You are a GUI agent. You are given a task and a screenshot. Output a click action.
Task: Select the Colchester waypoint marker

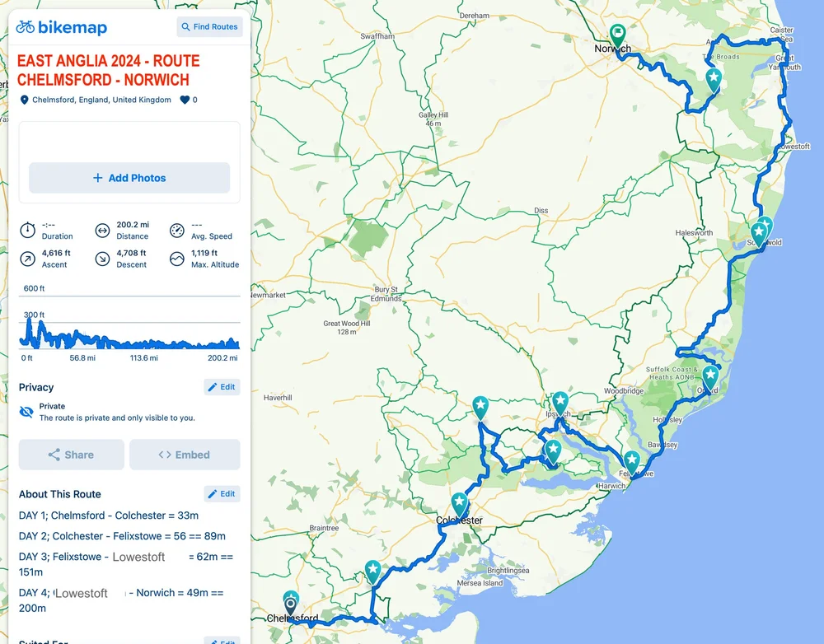pos(459,501)
